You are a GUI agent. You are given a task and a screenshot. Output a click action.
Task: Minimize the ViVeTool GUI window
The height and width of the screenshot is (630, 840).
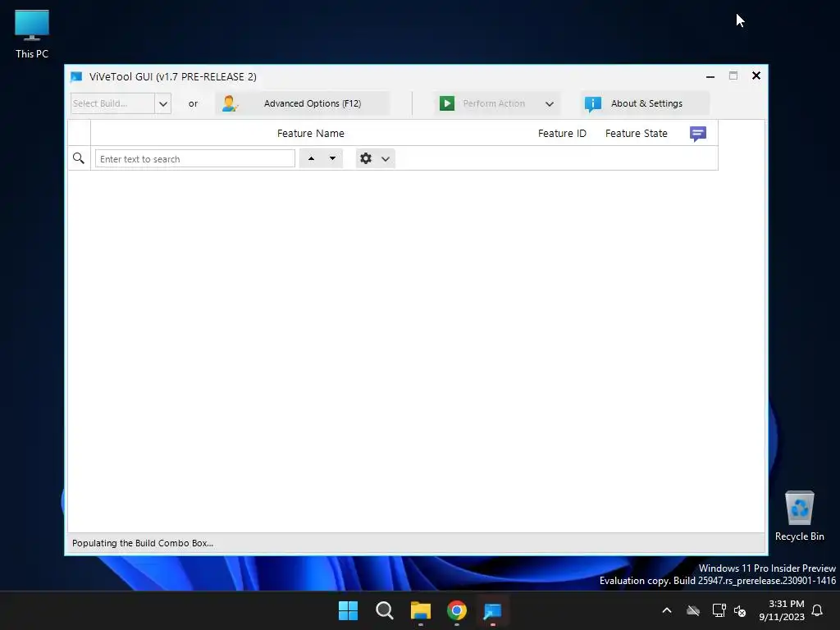pos(710,76)
